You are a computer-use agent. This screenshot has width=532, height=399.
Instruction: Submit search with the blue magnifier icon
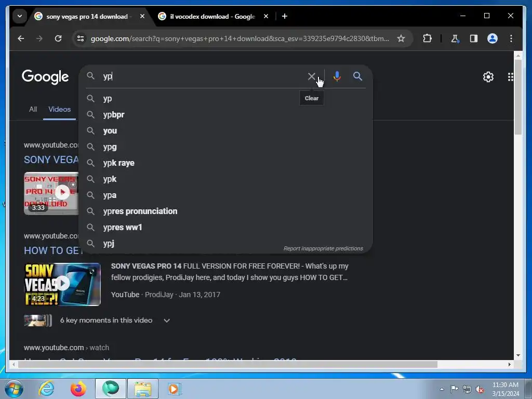[x=357, y=76]
